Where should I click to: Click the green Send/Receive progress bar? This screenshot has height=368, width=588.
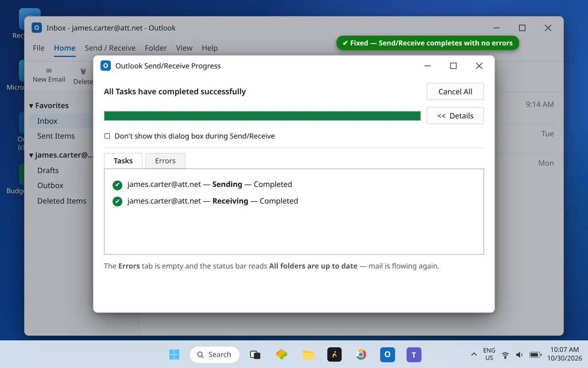[262, 116]
